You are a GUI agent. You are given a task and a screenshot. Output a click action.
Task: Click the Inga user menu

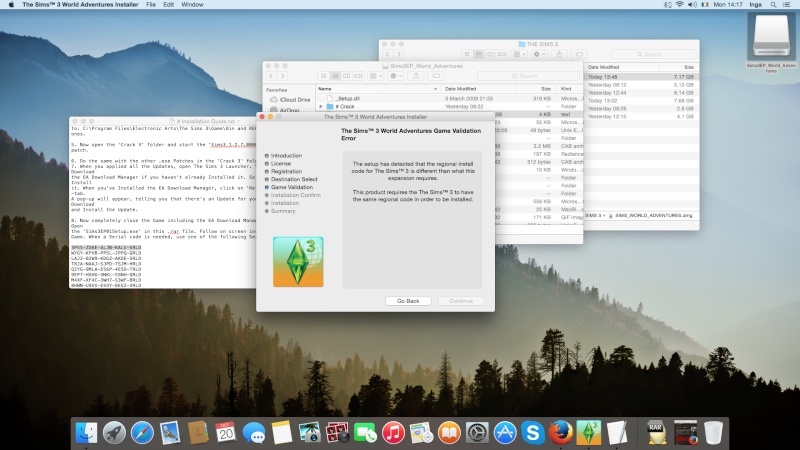[x=756, y=5]
